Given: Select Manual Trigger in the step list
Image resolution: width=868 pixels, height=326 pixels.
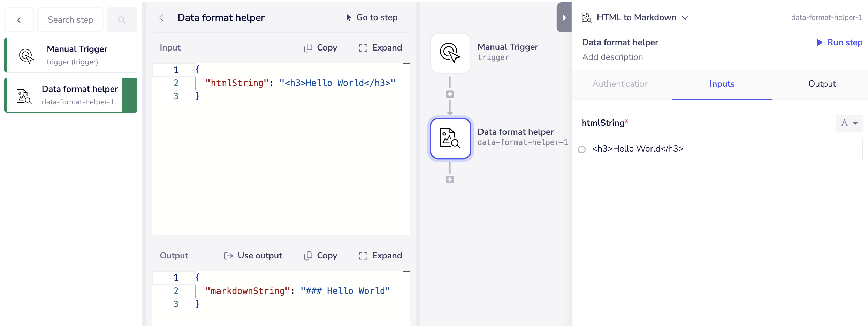Looking at the screenshot, I should pos(71,55).
